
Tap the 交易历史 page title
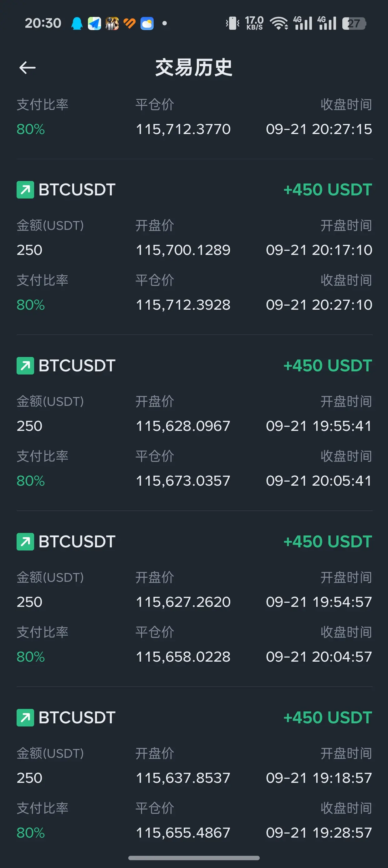point(194,67)
